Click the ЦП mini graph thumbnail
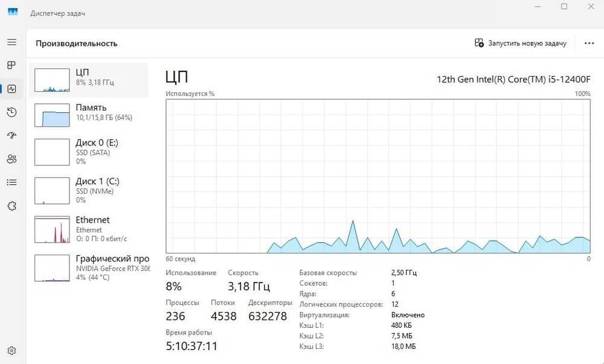The image size is (604, 364). point(52,80)
